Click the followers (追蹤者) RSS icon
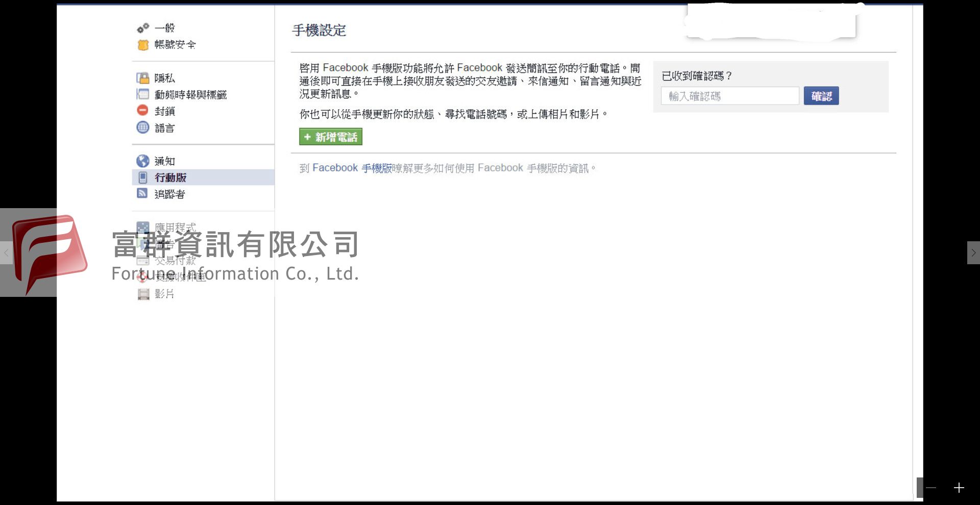980x505 pixels. tap(142, 193)
